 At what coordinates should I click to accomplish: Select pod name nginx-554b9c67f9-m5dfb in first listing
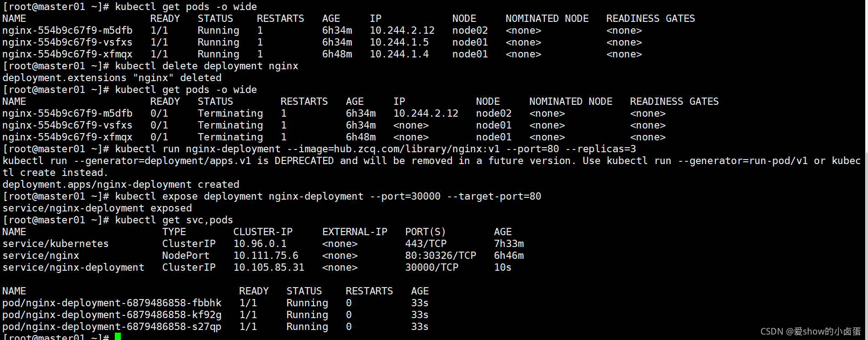click(67, 31)
